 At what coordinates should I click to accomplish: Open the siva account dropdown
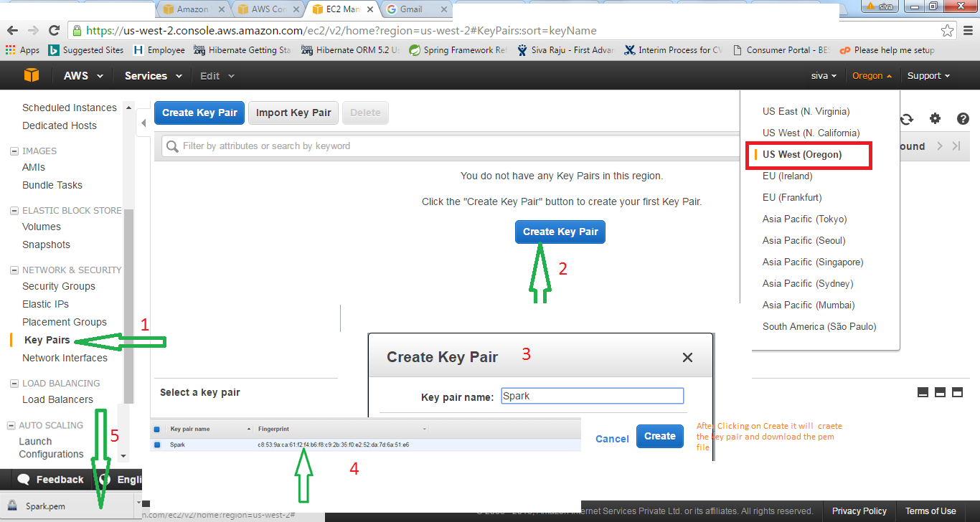[x=823, y=75]
